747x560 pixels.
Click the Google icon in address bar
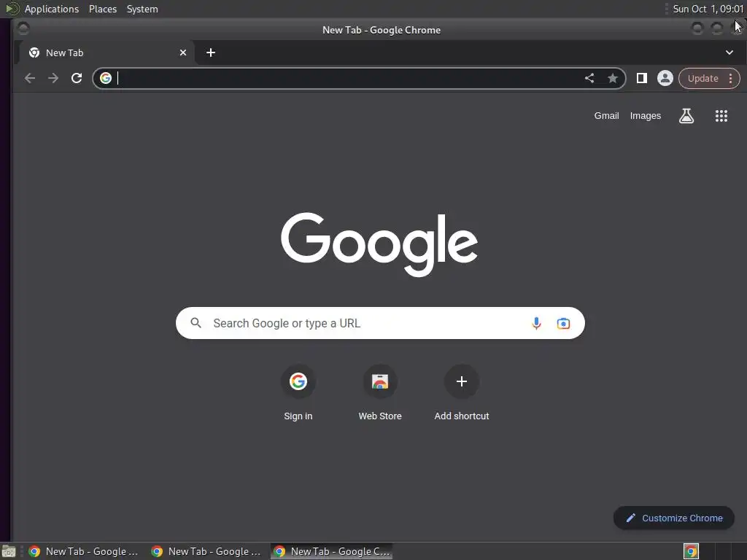(x=106, y=78)
